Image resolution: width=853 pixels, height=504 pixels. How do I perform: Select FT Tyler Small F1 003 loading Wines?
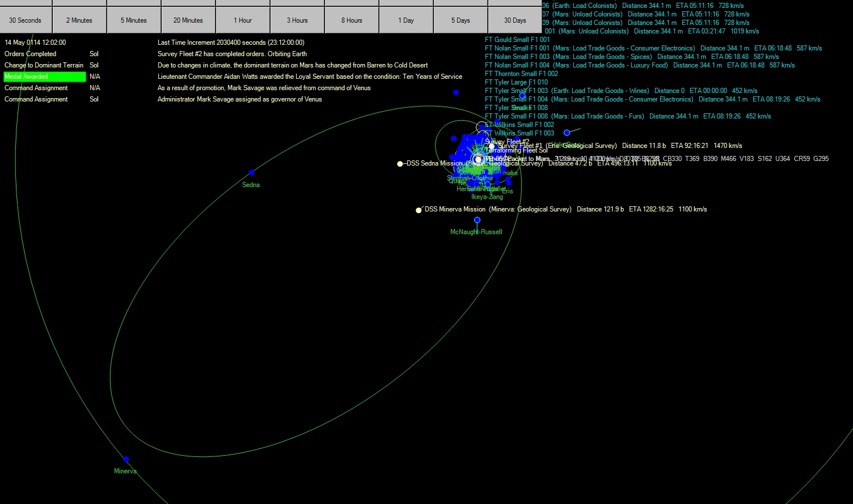click(x=621, y=91)
